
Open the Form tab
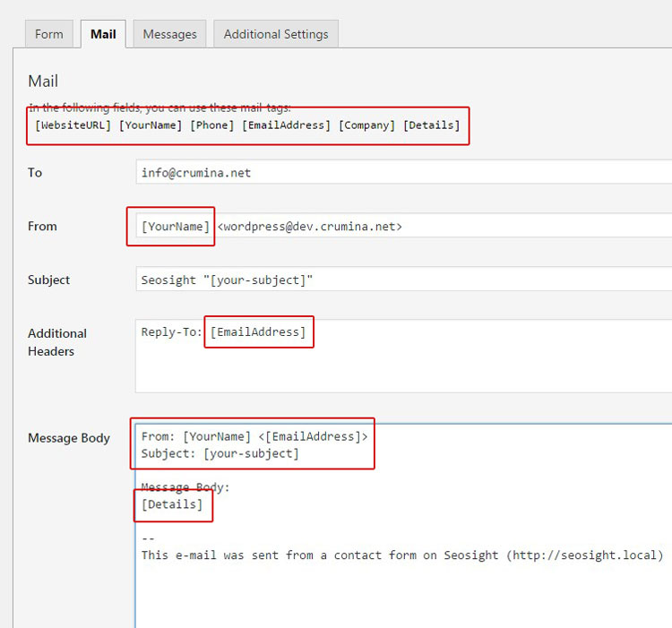[x=49, y=34]
